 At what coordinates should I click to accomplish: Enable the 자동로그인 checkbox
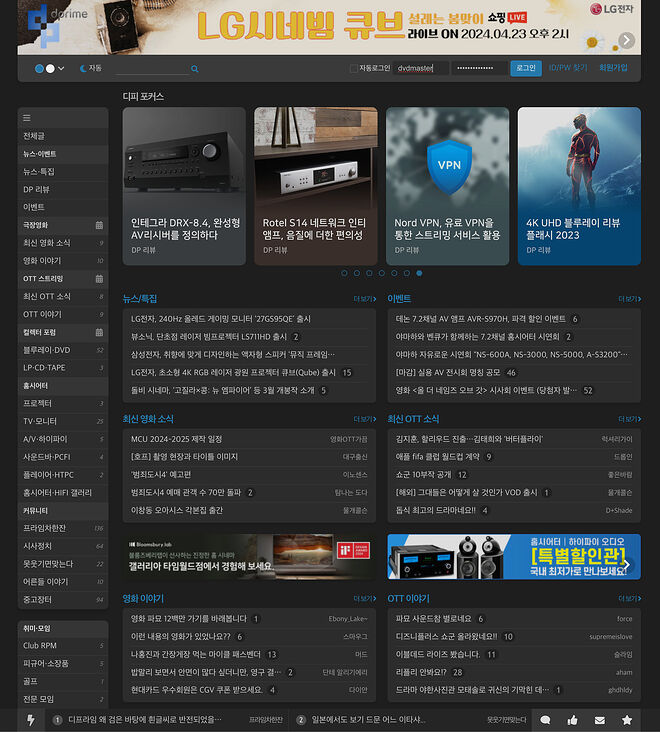click(x=354, y=69)
